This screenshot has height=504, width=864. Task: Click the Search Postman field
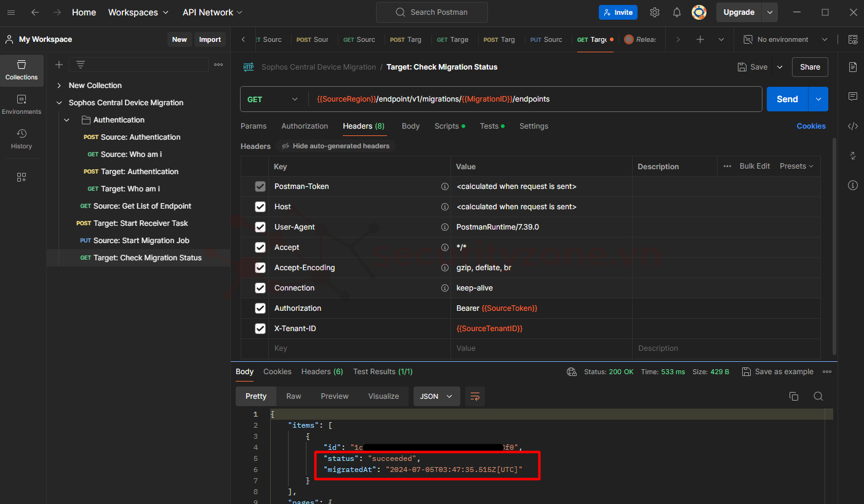pos(432,12)
